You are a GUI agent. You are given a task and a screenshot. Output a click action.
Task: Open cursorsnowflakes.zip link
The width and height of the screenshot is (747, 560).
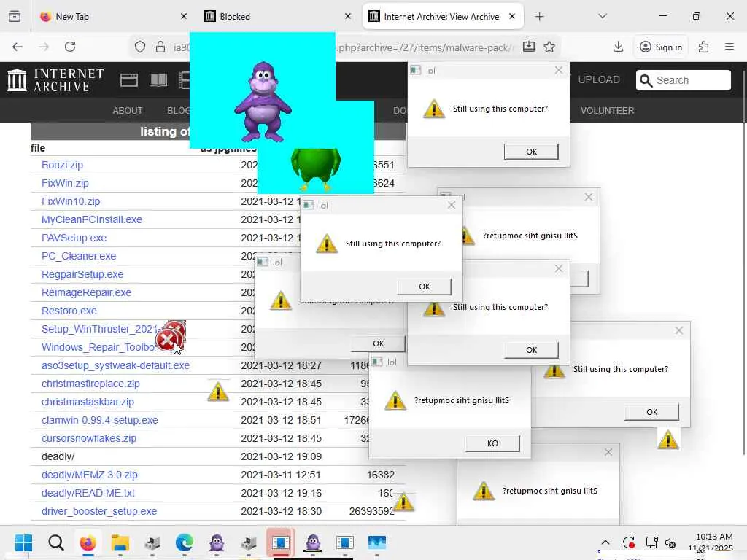(88, 438)
